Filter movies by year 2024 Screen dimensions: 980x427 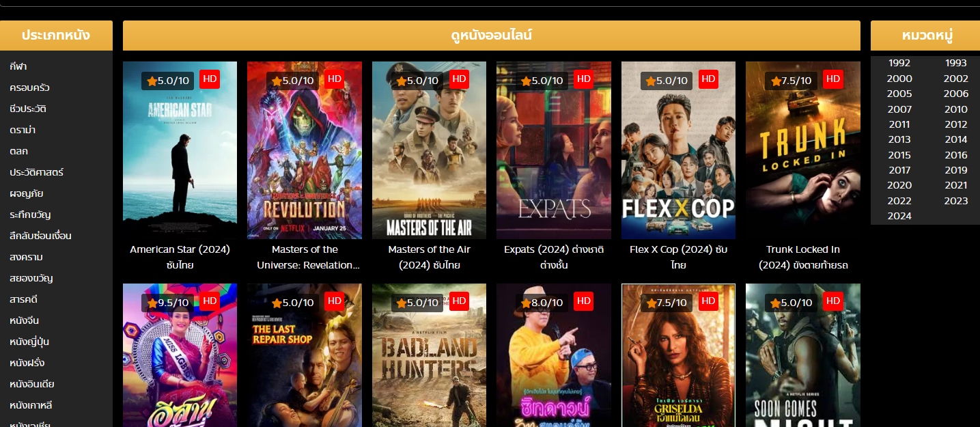click(x=899, y=216)
